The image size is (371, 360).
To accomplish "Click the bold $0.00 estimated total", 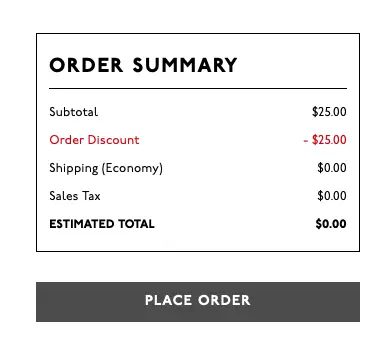I will (x=331, y=224).
